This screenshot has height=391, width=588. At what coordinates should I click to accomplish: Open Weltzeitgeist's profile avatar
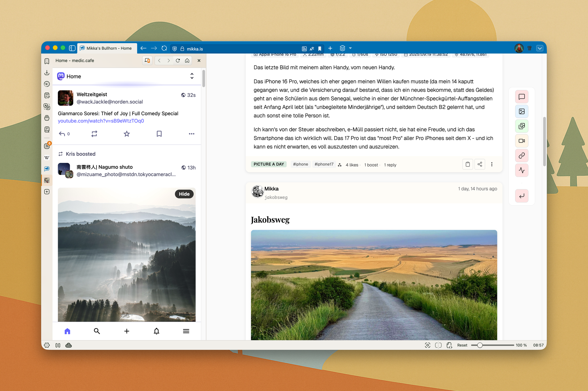[65, 98]
